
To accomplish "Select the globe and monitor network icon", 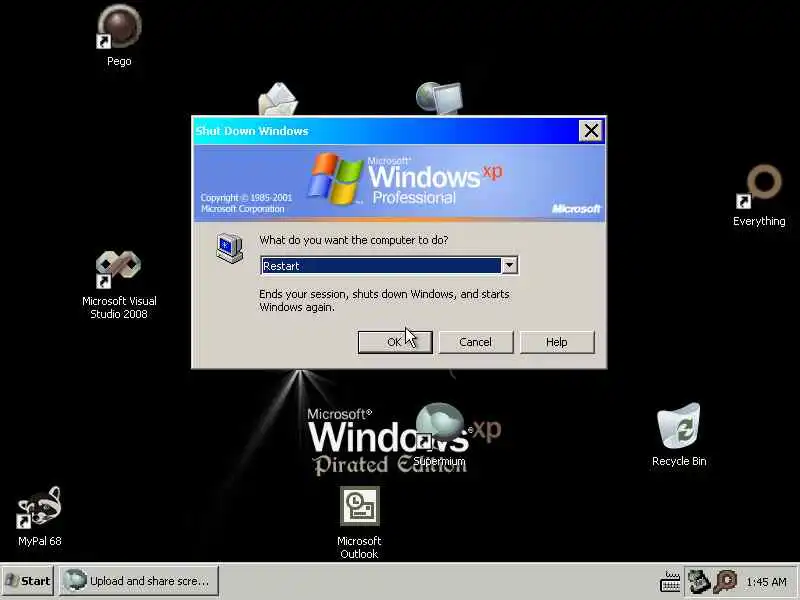I will click(x=439, y=97).
